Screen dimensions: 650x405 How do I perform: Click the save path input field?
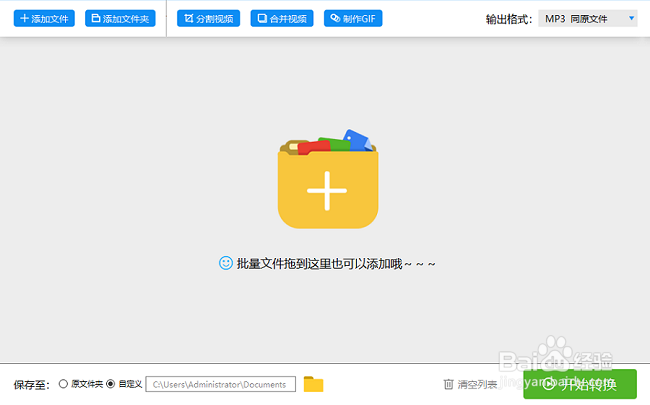221,384
